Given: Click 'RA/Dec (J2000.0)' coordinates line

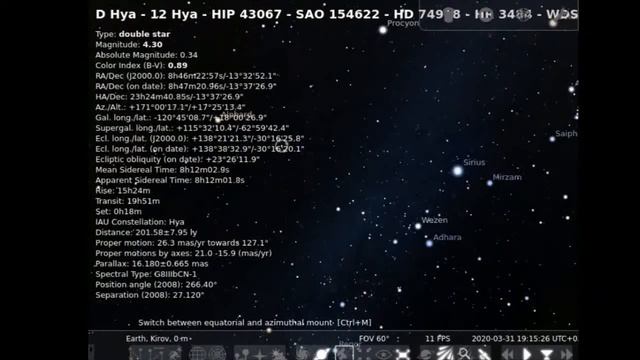Looking at the screenshot, I should point(186,76).
